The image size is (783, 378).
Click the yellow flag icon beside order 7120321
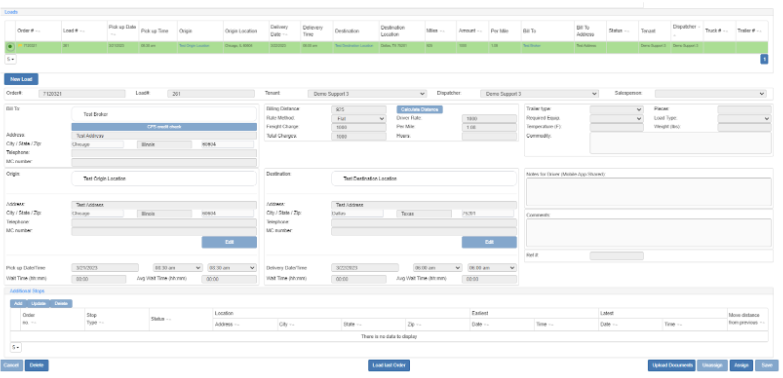click(20, 45)
